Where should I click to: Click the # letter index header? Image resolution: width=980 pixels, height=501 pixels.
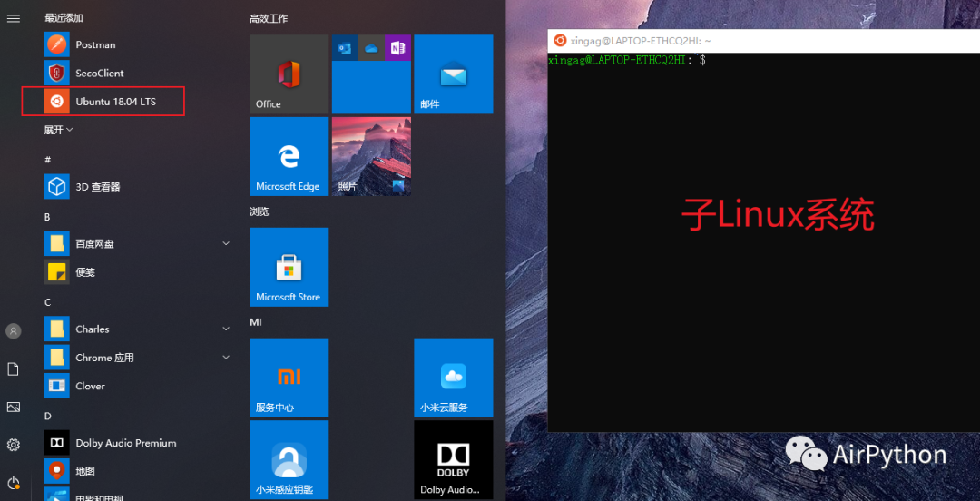point(47,160)
